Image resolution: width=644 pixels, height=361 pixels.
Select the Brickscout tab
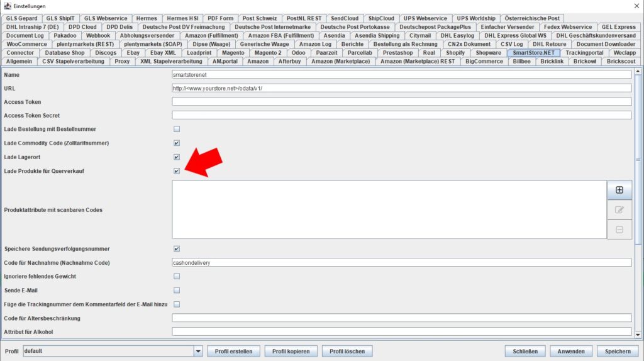621,61
